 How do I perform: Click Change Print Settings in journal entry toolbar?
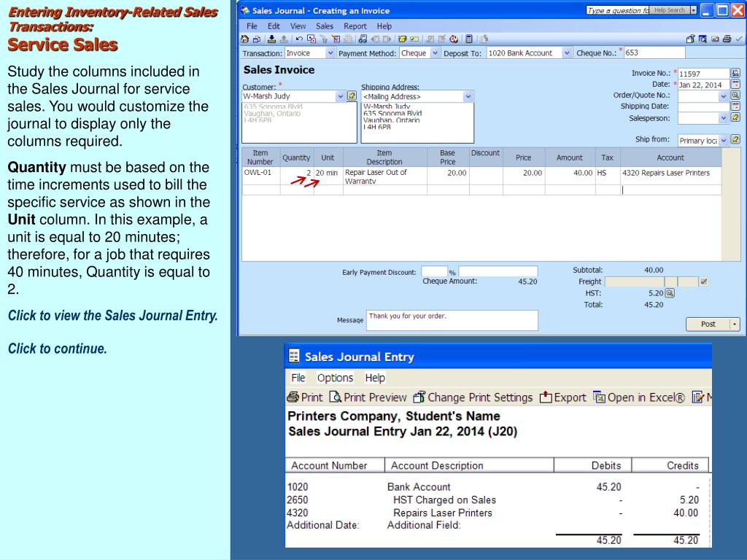click(473, 397)
